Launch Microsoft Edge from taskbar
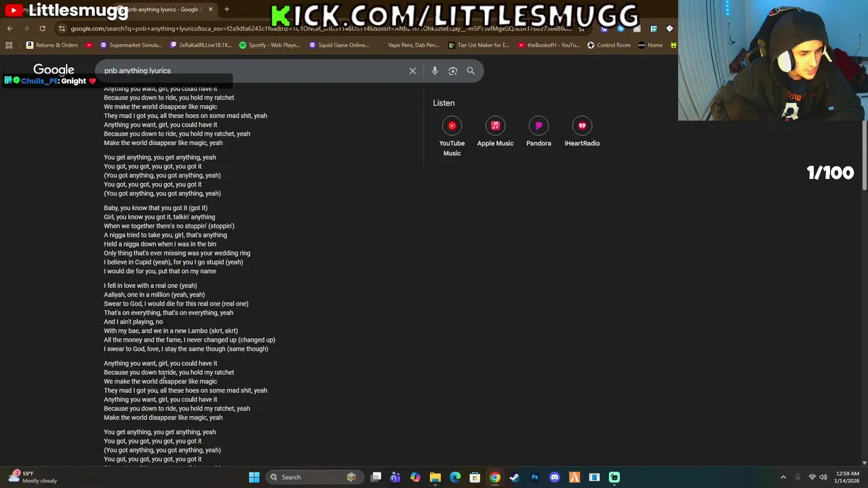The width and height of the screenshot is (868, 488). (455, 477)
